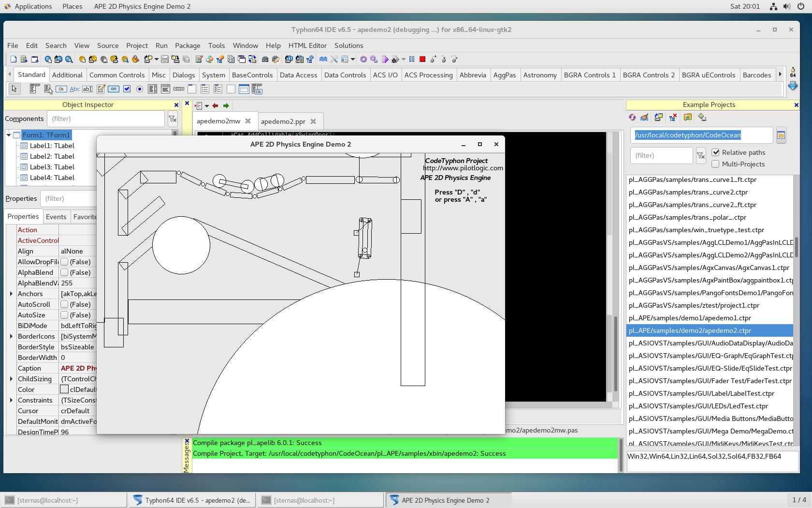Open the HTML Editor menu

click(307, 45)
